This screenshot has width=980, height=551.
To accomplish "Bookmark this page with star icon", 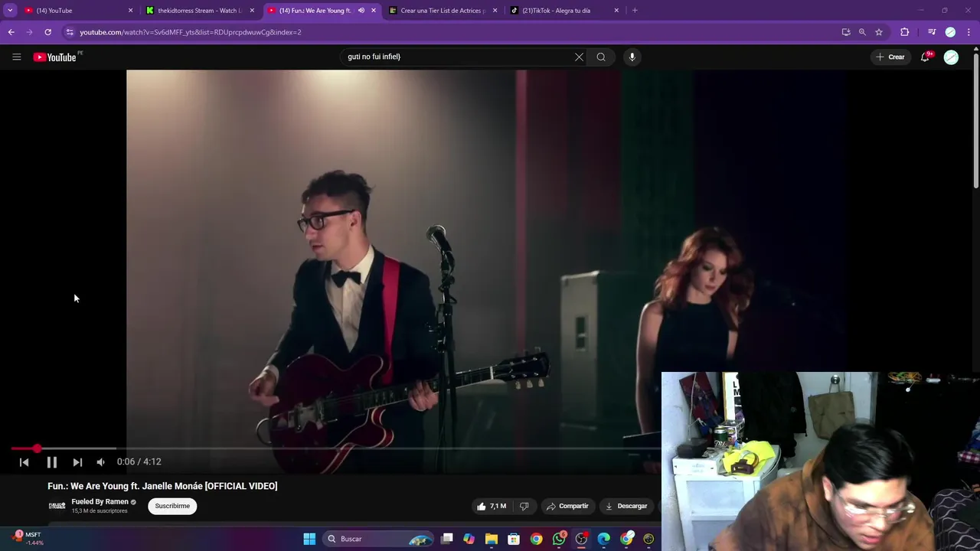I will 879,32.
